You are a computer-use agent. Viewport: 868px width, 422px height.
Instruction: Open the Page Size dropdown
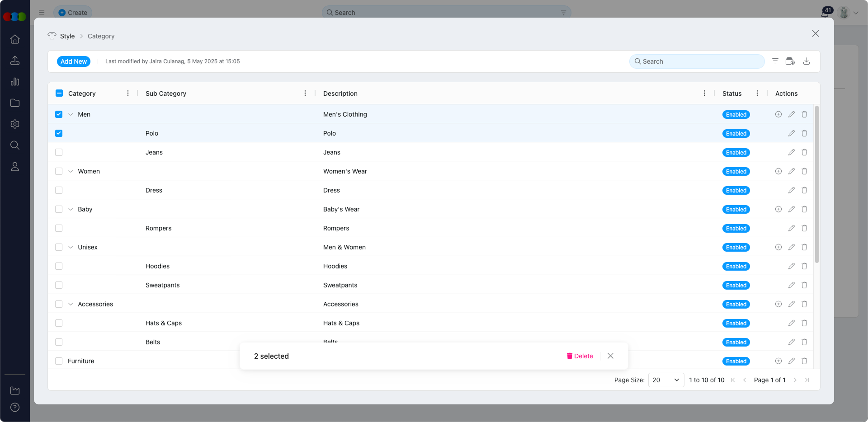pyautogui.click(x=665, y=380)
